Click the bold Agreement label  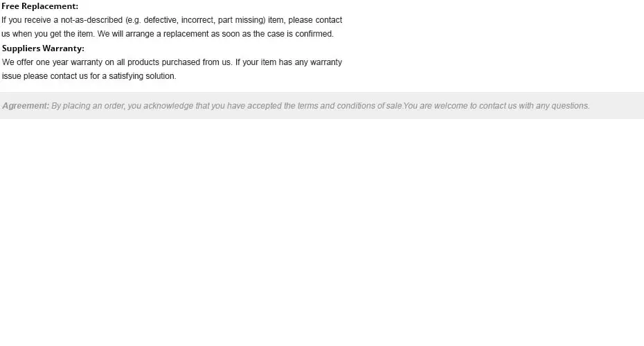click(x=26, y=106)
